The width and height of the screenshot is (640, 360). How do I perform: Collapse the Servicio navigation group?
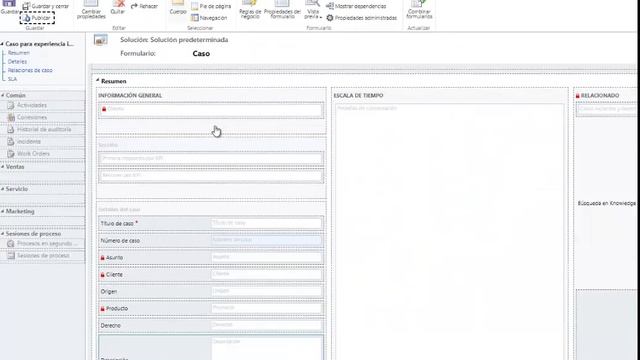(x=2, y=189)
